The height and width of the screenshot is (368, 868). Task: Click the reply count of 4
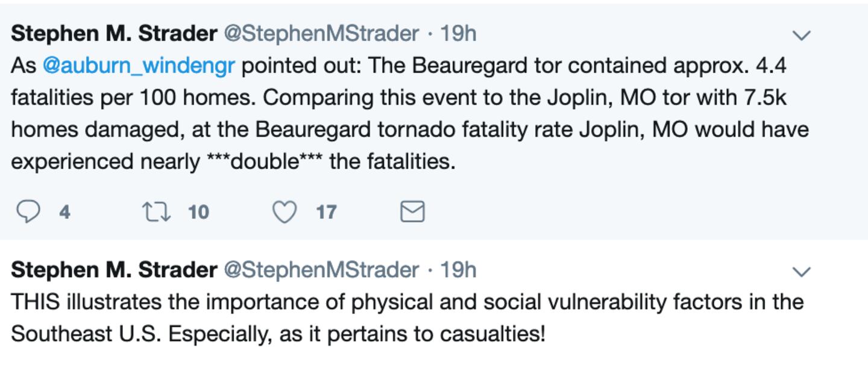click(64, 212)
